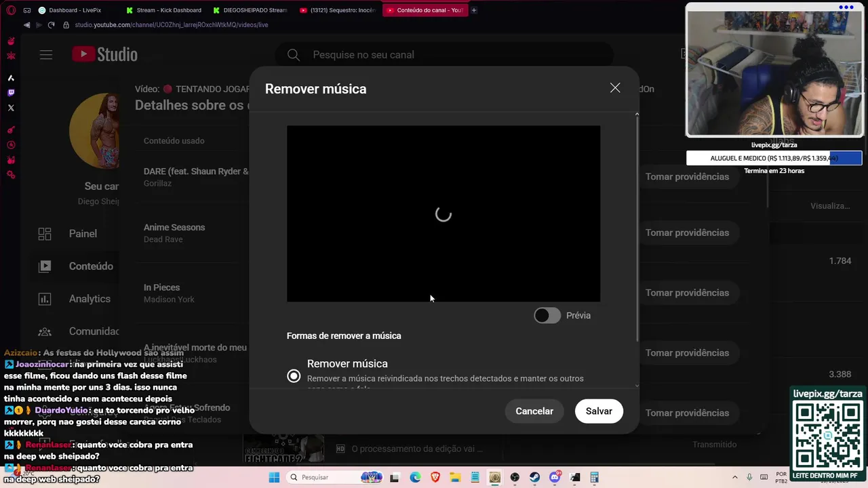The image size is (868, 488).
Task: Open Calculator from the taskbar
Action: point(595,477)
